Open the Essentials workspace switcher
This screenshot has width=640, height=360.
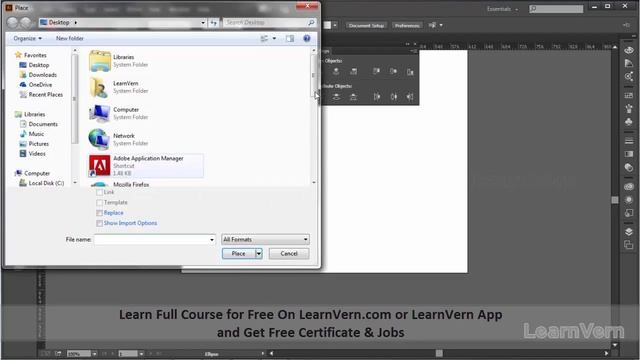[502, 9]
